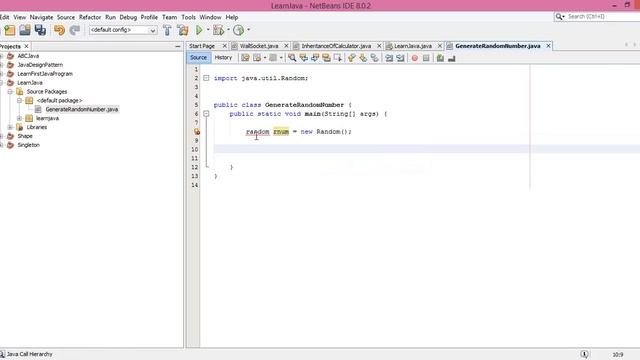Click Find Previous Occurrence icon
This screenshot has width=640, height=360.
tap(303, 58)
